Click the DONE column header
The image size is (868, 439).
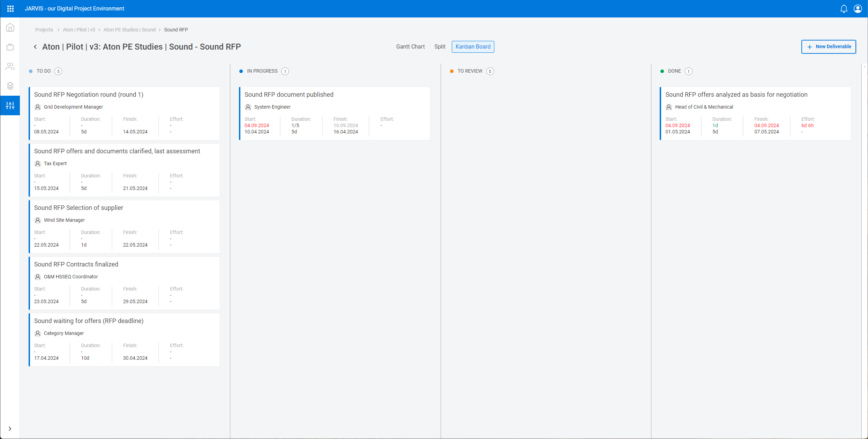[674, 71]
